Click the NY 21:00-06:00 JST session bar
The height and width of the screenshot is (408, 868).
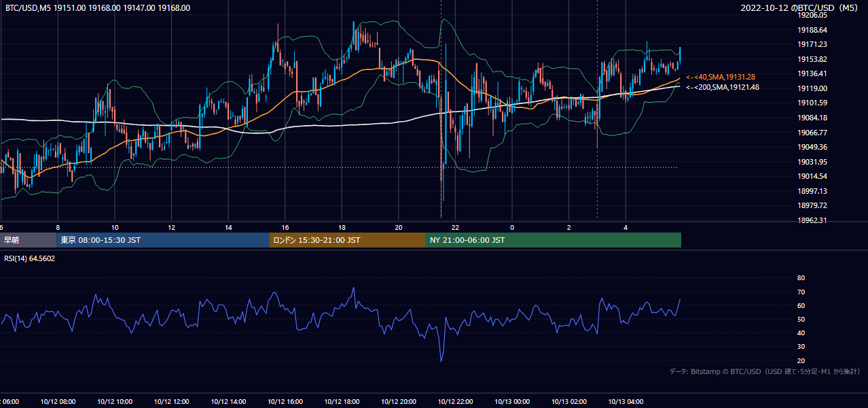click(554, 240)
